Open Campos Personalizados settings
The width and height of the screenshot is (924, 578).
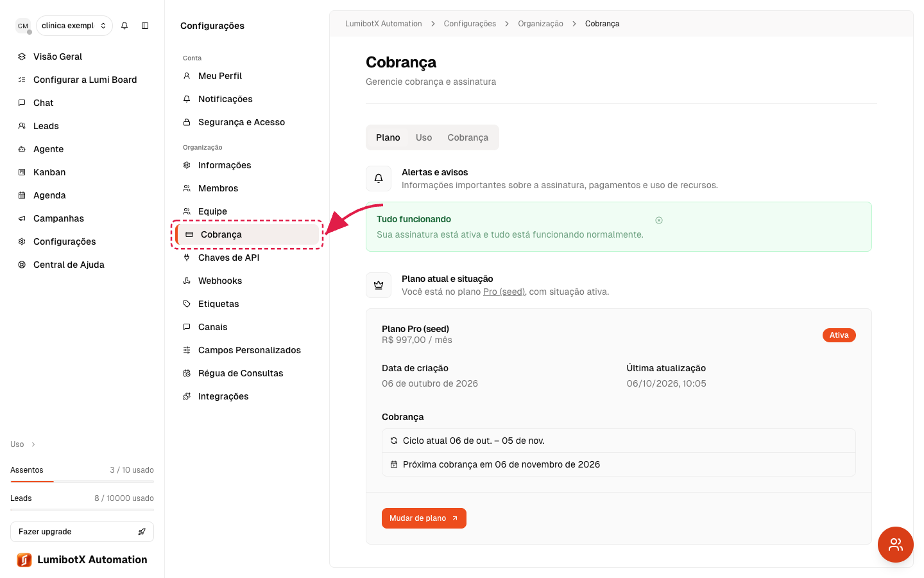(x=247, y=350)
